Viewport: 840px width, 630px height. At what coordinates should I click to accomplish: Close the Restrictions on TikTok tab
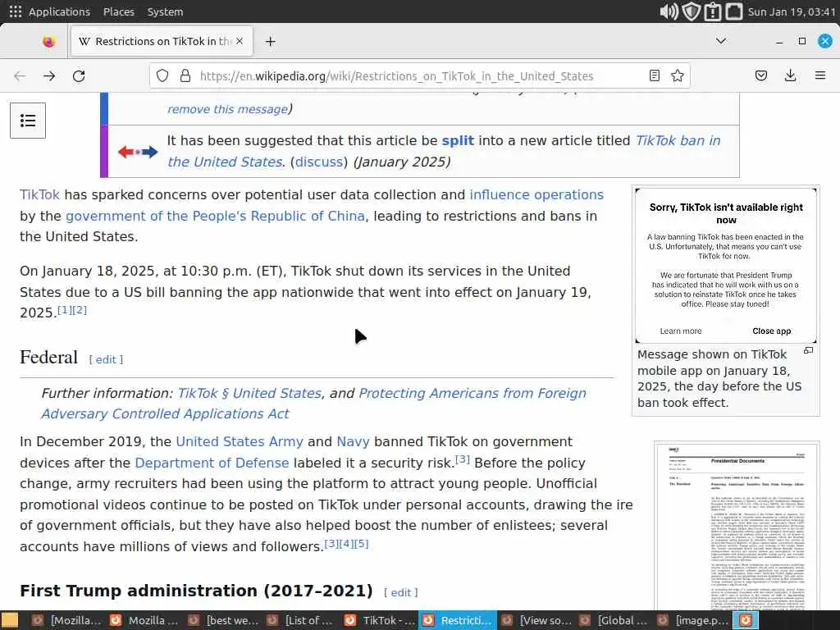(240, 41)
